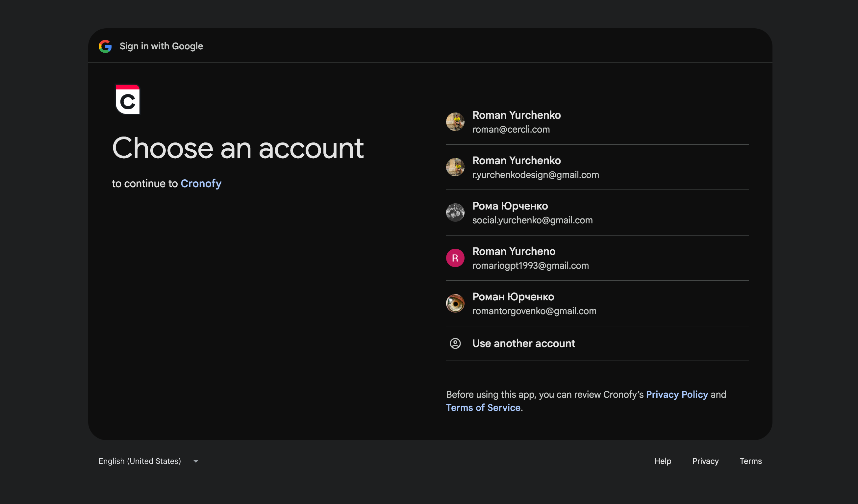858x504 pixels.
Task: Click the r.yurchenkodesign@gmail.com email text
Action: (x=536, y=175)
